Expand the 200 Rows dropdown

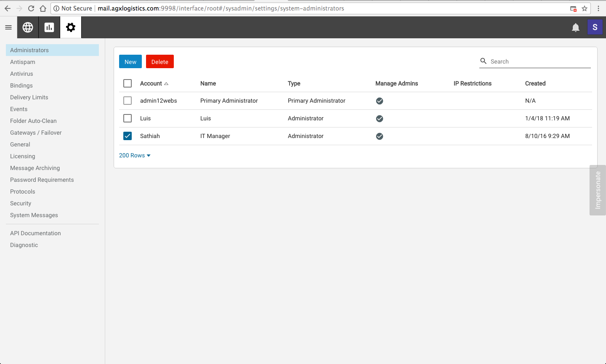[135, 155]
